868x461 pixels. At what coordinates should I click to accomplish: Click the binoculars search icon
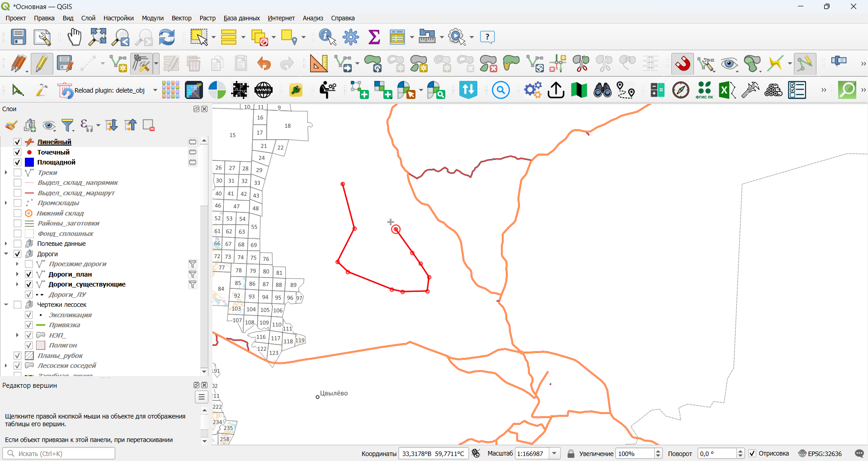(x=603, y=90)
